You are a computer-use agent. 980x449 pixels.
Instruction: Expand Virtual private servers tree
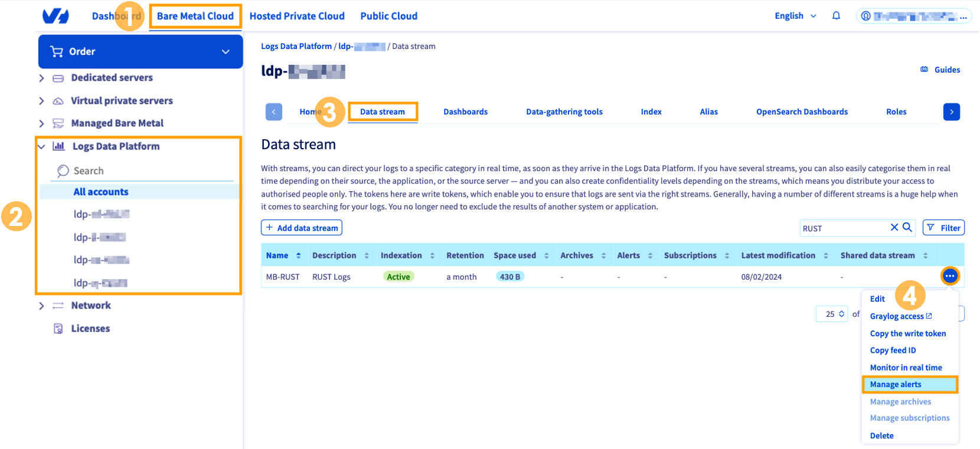[x=41, y=101]
